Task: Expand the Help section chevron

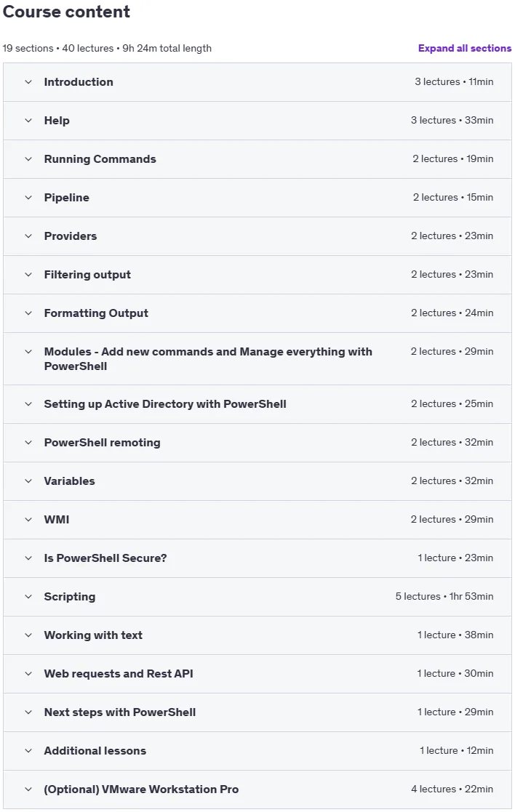Action: point(28,120)
